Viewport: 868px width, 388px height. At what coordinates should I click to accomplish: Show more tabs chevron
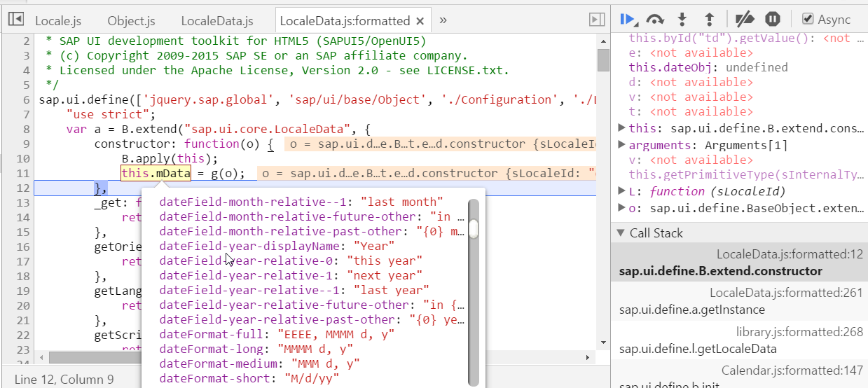(443, 20)
